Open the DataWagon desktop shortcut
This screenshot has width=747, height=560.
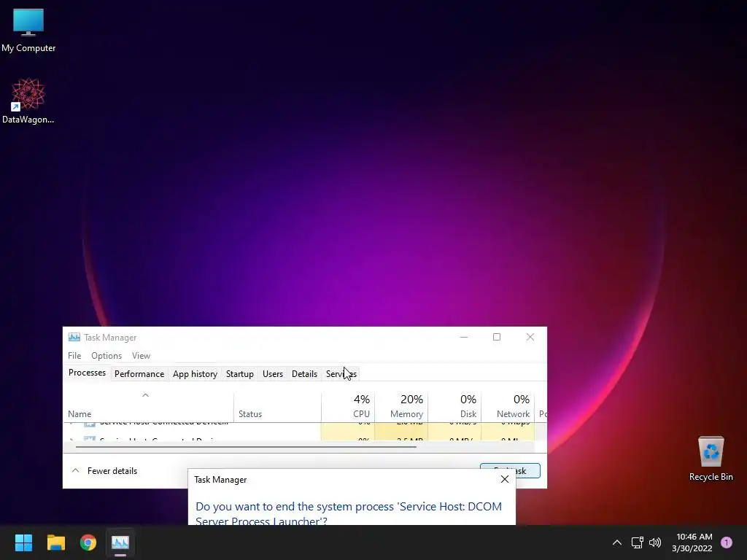coord(28,101)
